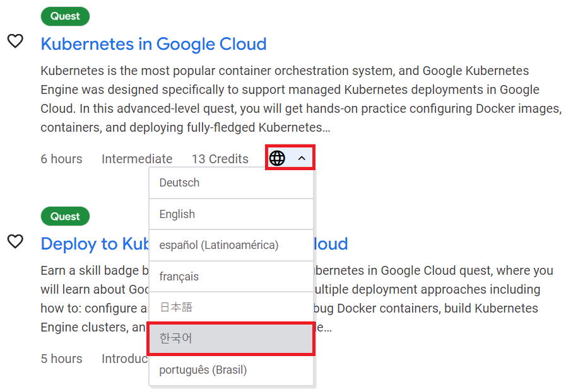
Task: Click the 13 Credits label
Action: pos(220,159)
